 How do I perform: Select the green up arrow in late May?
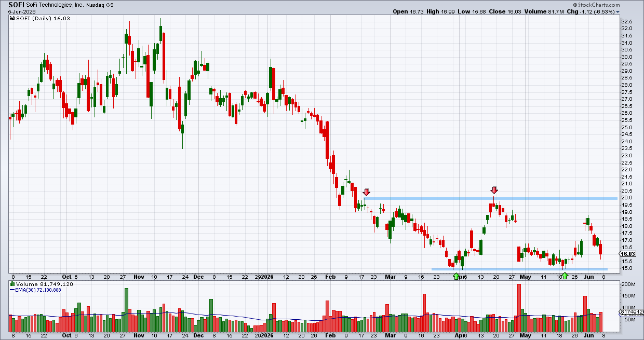click(x=565, y=276)
